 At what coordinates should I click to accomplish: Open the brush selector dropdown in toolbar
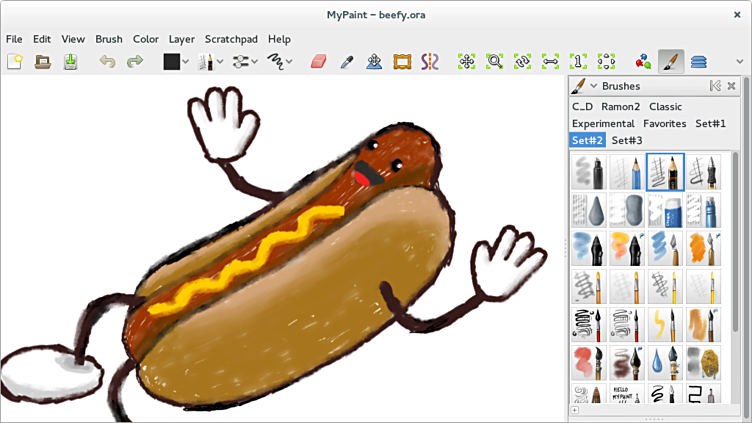pos(210,62)
